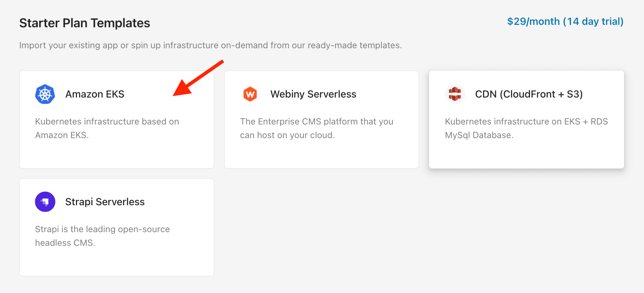
Task: Click the leading open-source headless CMS description
Action: click(103, 236)
